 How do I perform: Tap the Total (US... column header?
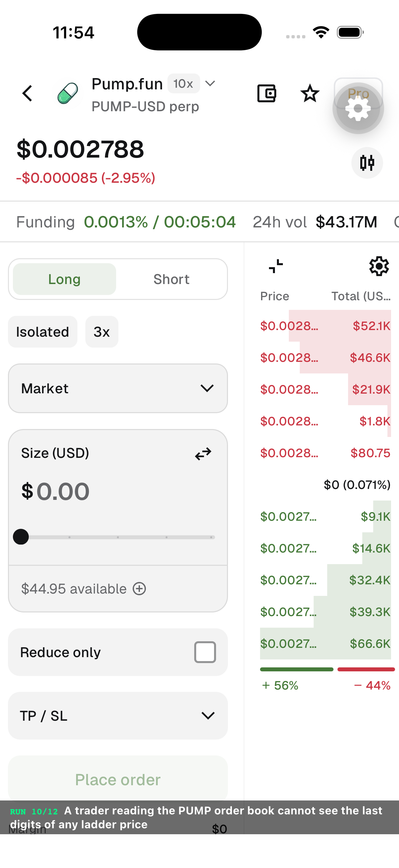361,296
